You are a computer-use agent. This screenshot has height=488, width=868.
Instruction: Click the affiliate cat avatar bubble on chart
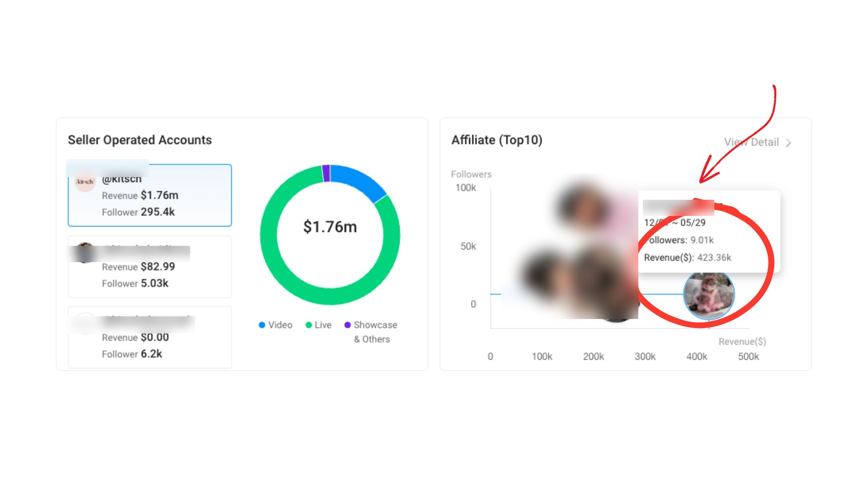pos(709,295)
